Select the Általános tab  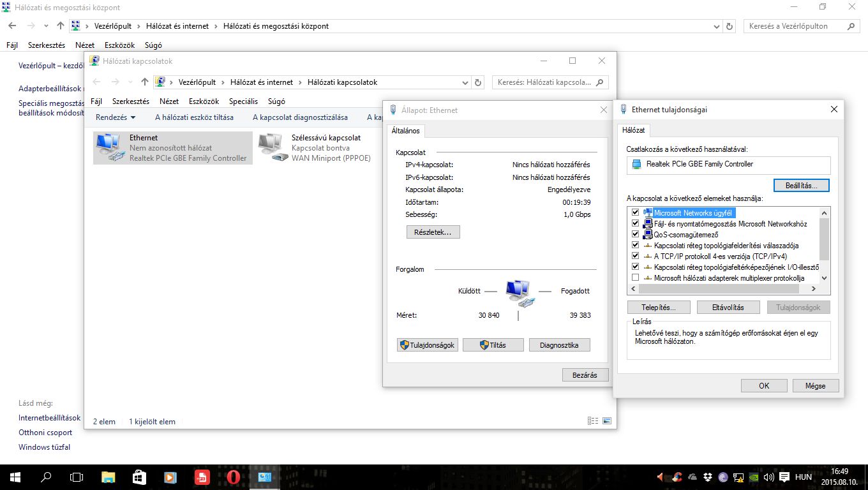pos(406,131)
